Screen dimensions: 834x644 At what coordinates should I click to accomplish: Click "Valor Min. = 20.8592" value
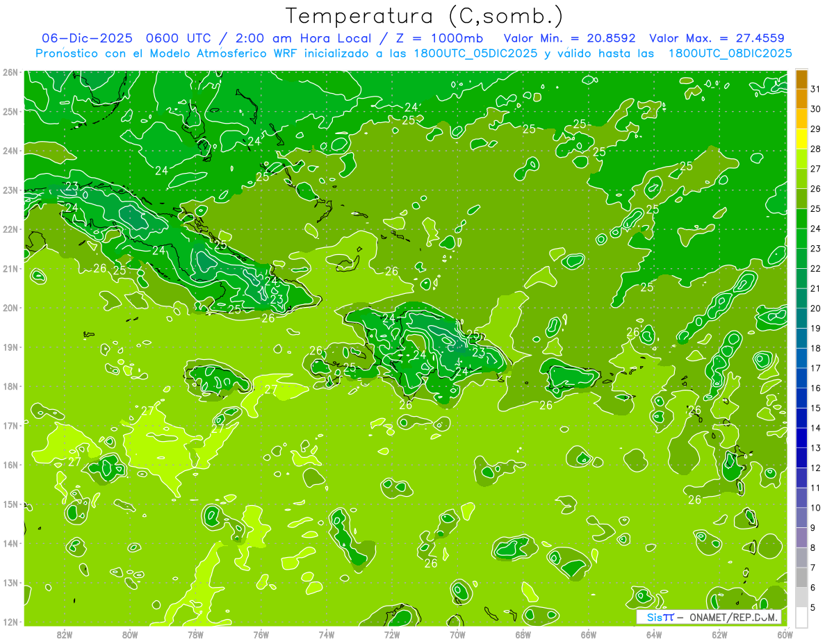pyautogui.click(x=569, y=38)
